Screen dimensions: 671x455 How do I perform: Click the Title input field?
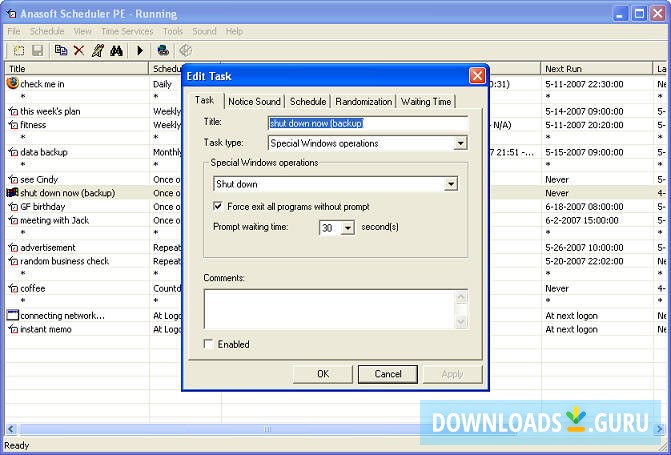(x=368, y=123)
